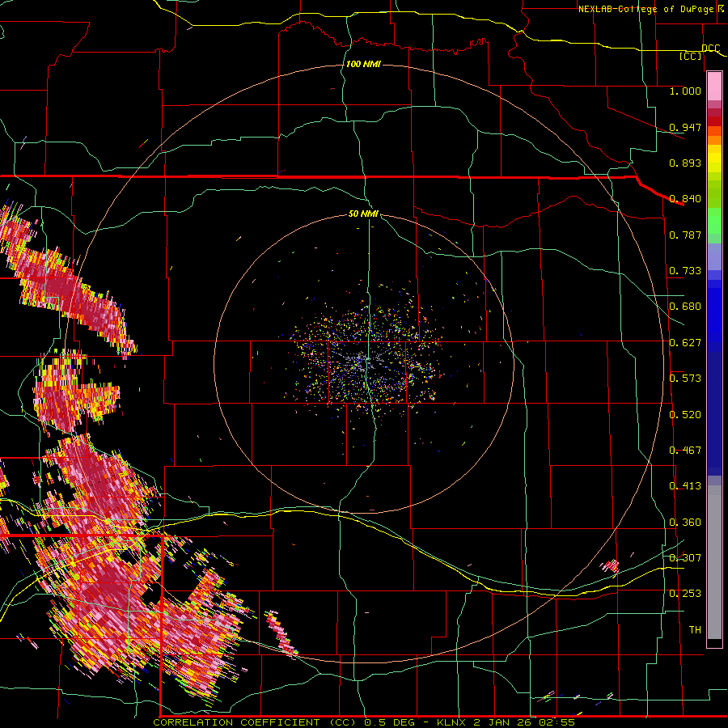
Task: Click the small pink echo on the southeast 100 NMI ring
Action: coord(610,566)
